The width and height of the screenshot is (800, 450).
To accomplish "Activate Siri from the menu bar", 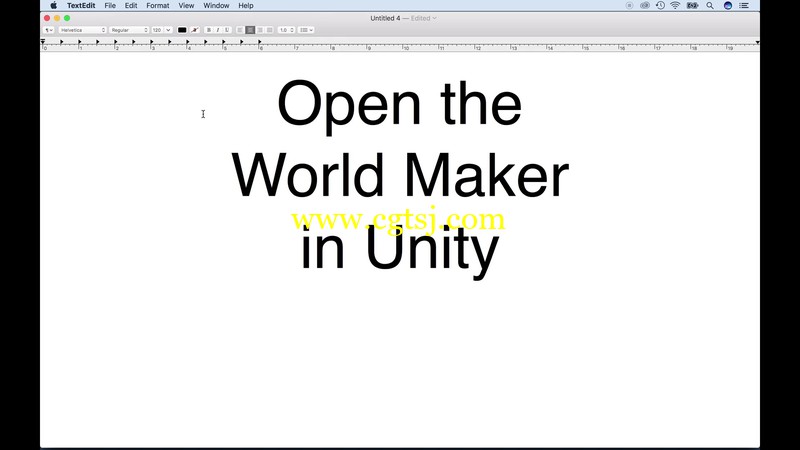I will 728,6.
